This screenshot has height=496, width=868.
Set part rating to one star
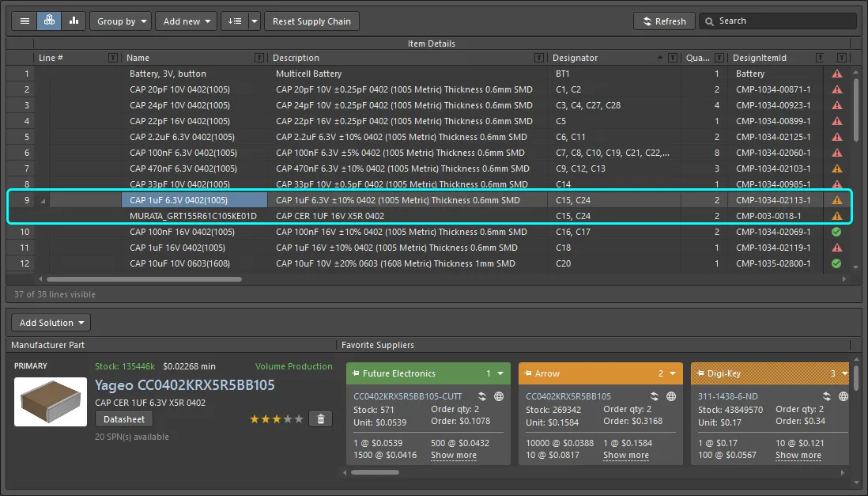click(255, 419)
